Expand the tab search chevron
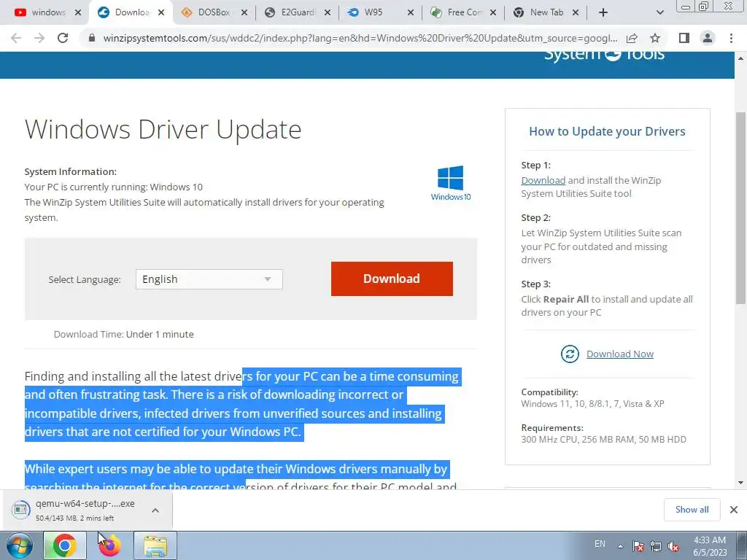This screenshot has width=747, height=560. (659, 12)
